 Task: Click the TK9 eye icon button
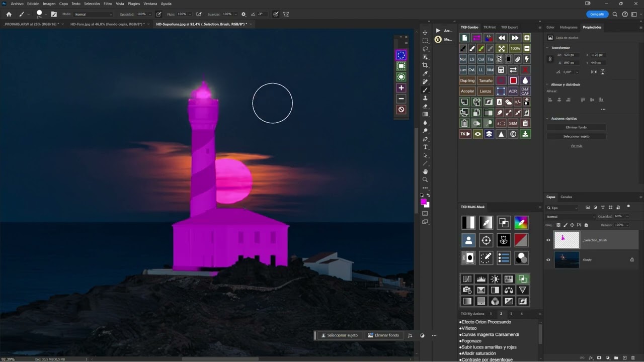[477, 134]
